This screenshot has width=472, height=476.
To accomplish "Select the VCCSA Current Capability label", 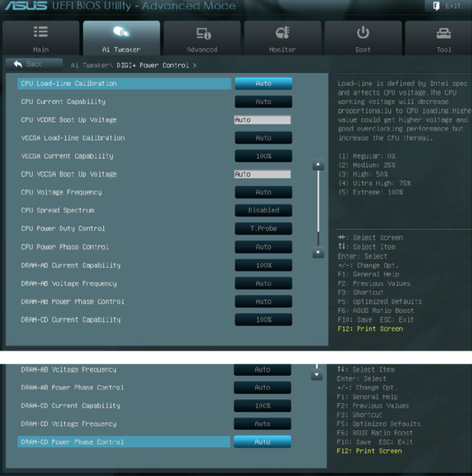I will click(67, 156).
